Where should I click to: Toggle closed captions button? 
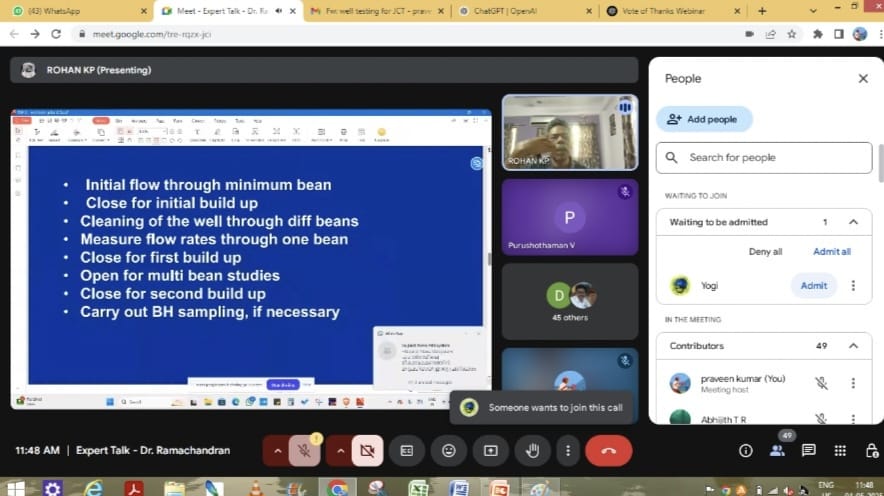tap(407, 451)
